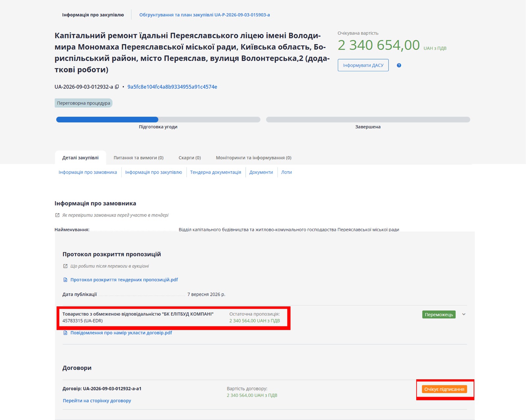
Task: Expand winner bid details chevron
Action: (464, 314)
